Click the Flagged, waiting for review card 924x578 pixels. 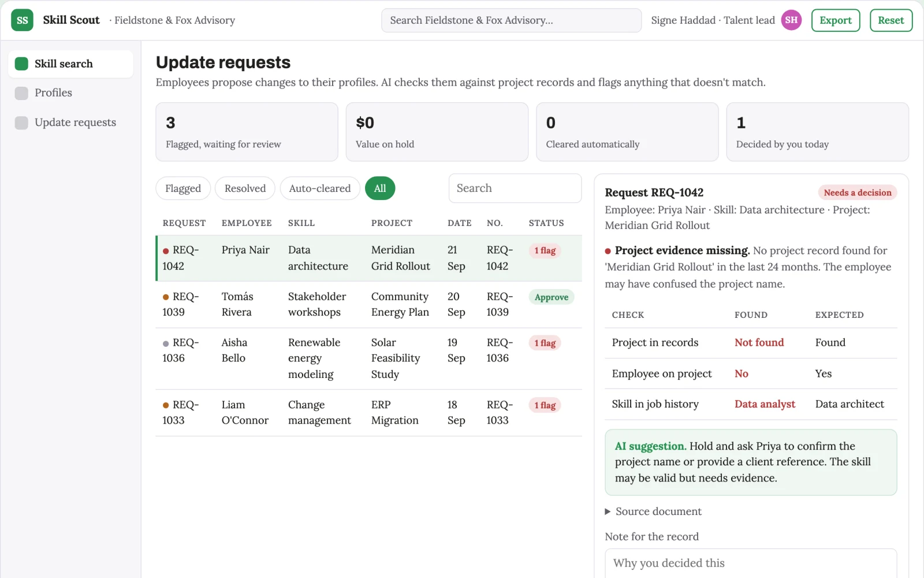pyautogui.click(x=247, y=132)
